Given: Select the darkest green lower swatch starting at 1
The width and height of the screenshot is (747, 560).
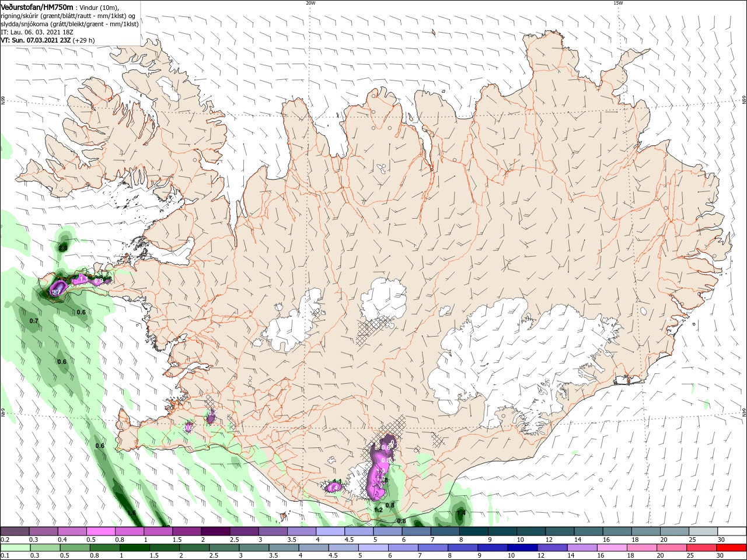Looking at the screenshot, I should coord(134,548).
